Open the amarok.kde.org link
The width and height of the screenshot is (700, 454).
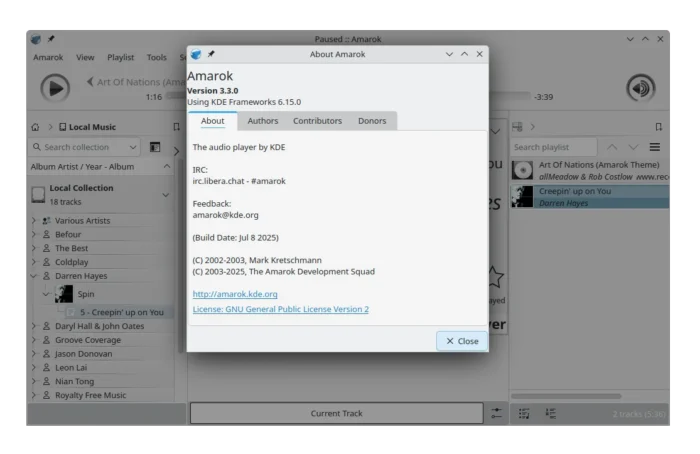[x=235, y=294]
